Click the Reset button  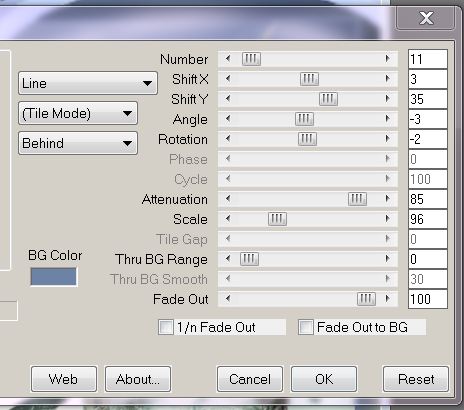tap(416, 379)
